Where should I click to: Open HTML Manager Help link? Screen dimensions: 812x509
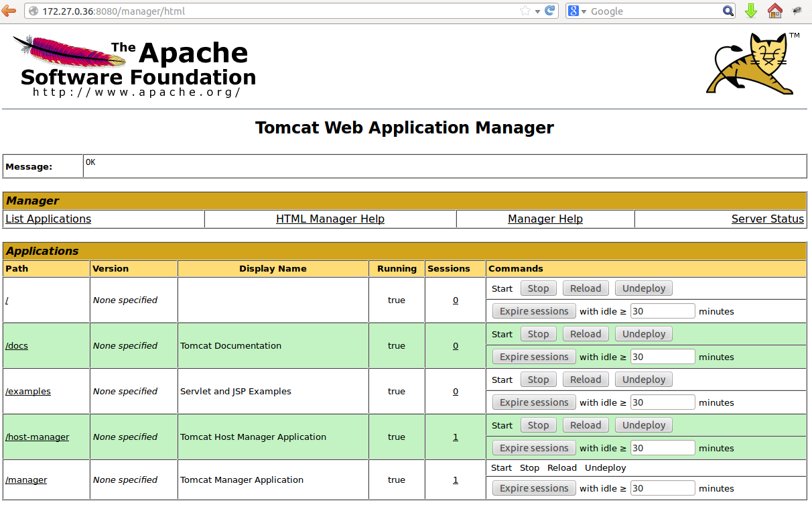(330, 219)
